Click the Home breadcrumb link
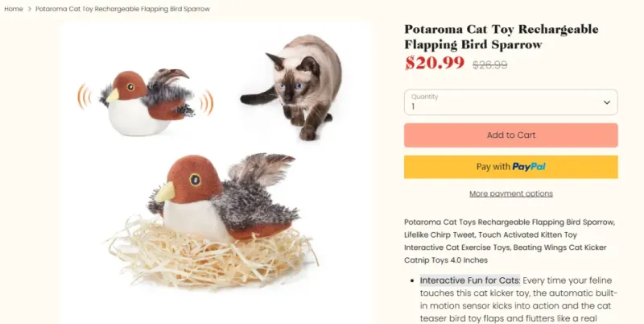The width and height of the screenshot is (644, 324). pos(13,9)
